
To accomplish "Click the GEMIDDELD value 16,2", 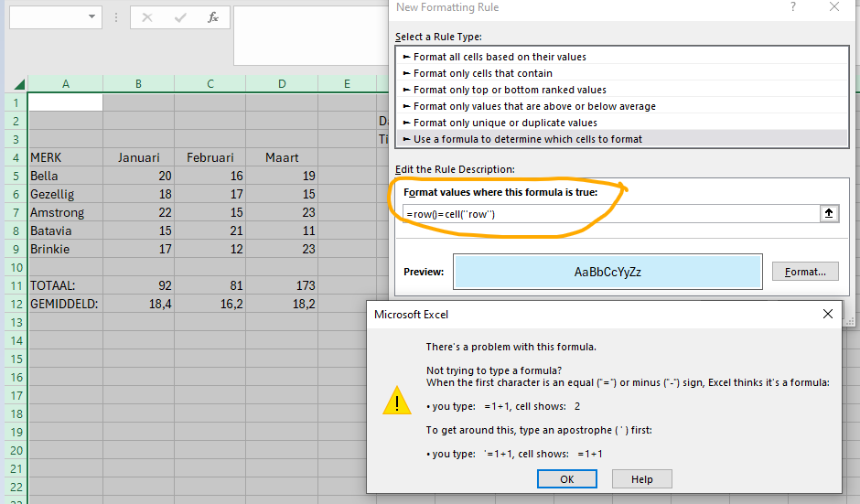I will (x=210, y=304).
